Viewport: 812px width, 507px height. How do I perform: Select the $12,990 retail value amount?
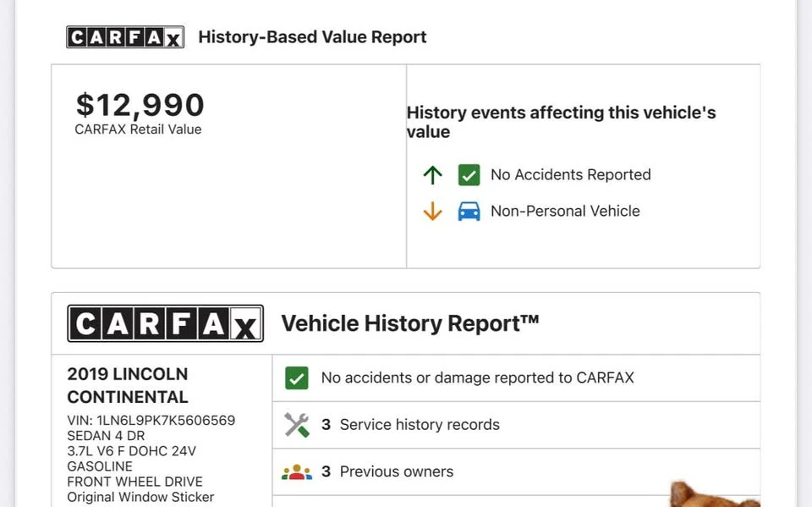140,105
